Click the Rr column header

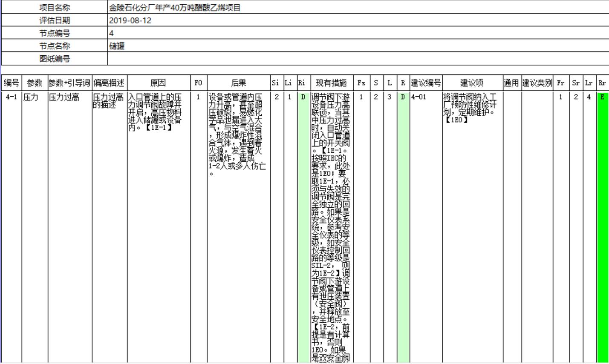[603, 83]
